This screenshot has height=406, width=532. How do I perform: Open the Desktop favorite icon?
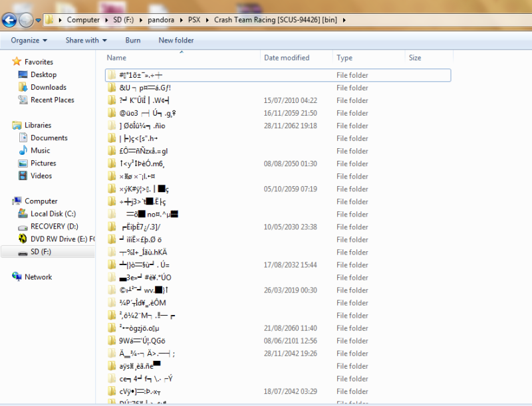tap(23, 74)
